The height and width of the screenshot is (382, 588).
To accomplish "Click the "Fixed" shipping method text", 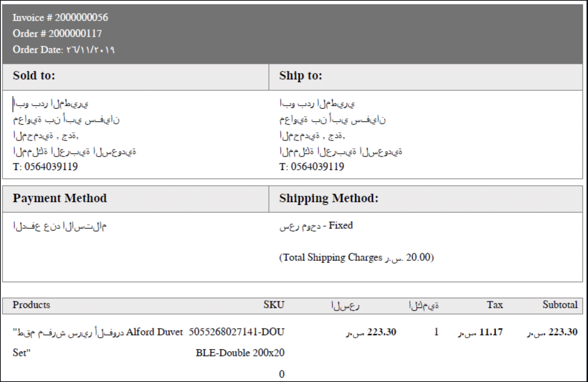I will pos(341,225).
